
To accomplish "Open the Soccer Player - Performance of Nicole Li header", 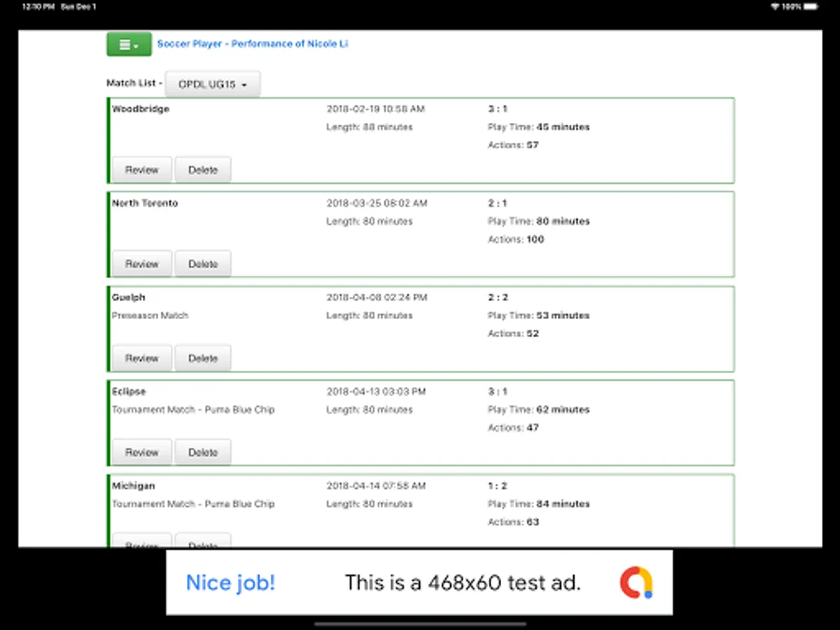I will [x=253, y=43].
